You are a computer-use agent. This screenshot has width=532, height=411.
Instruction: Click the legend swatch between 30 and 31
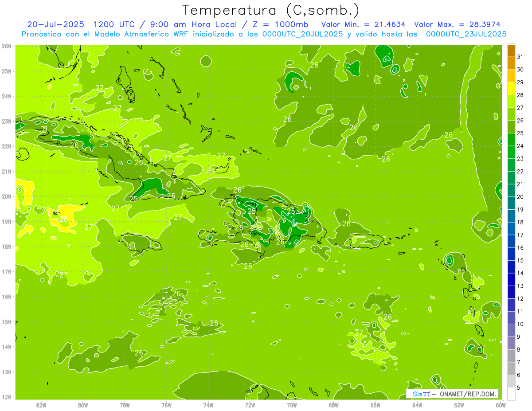coord(511,63)
